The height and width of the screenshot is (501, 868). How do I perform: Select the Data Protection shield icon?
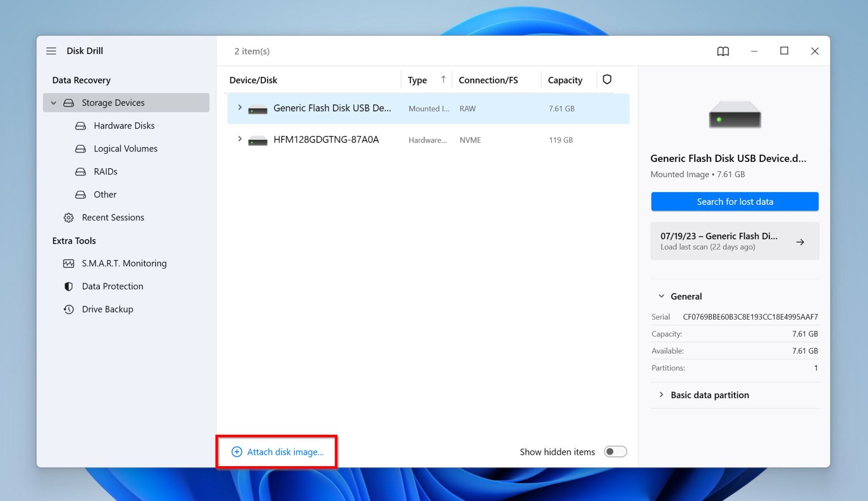pyautogui.click(x=68, y=286)
